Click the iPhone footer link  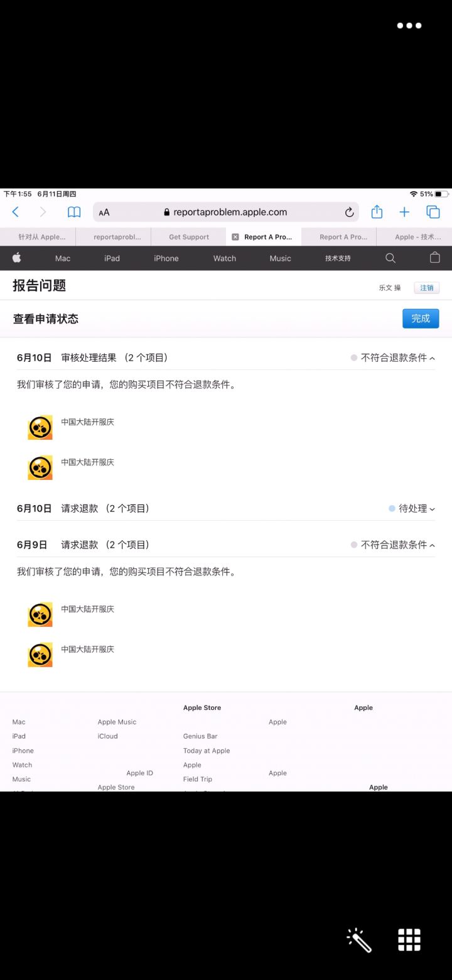tap(23, 751)
